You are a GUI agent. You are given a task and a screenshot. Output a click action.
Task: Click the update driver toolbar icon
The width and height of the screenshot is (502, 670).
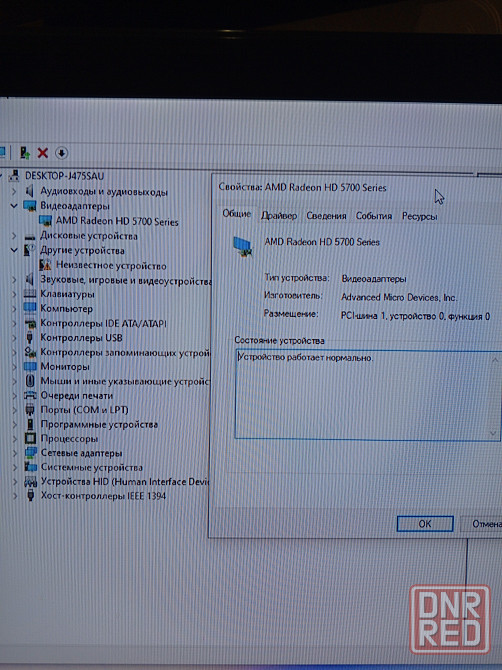pos(25,153)
